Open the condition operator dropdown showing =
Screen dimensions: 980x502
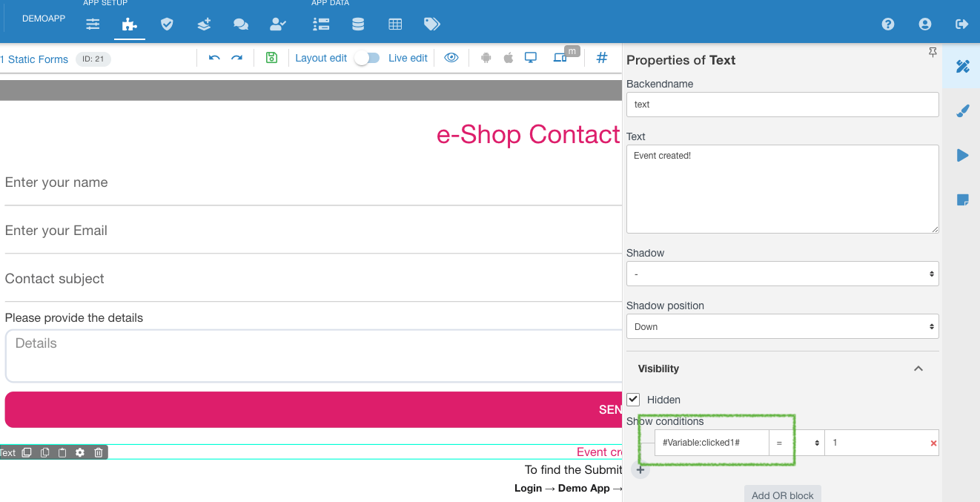point(797,443)
